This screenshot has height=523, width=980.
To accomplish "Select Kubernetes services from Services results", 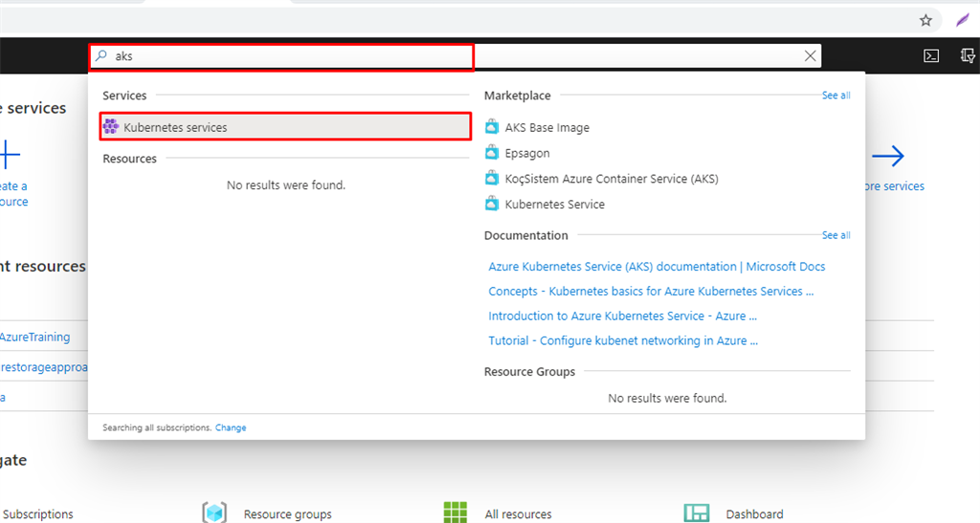I will 175,127.
